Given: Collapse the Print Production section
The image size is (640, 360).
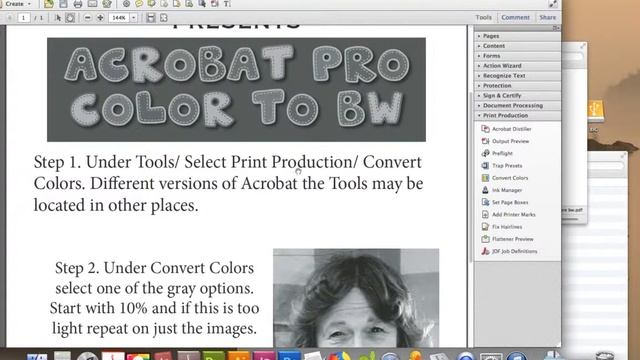Looking at the screenshot, I should (x=517, y=116).
